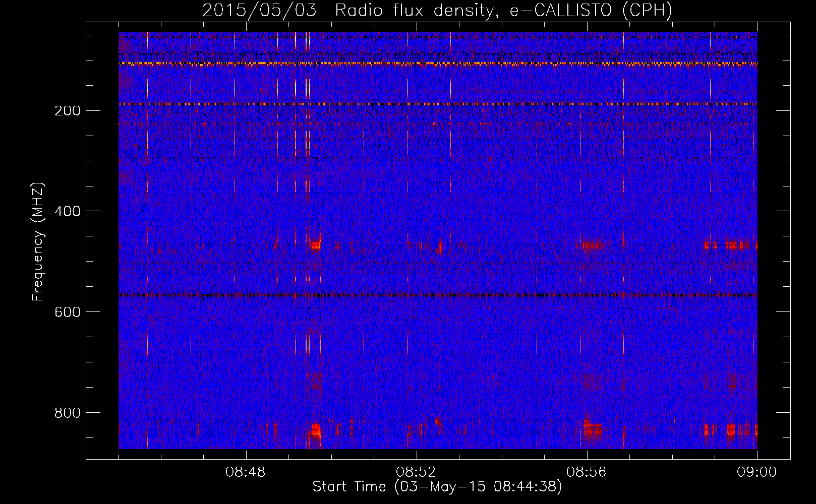The width and height of the screenshot is (816, 504).
Task: Click the 400 frequency tick label
Action: click(x=68, y=212)
